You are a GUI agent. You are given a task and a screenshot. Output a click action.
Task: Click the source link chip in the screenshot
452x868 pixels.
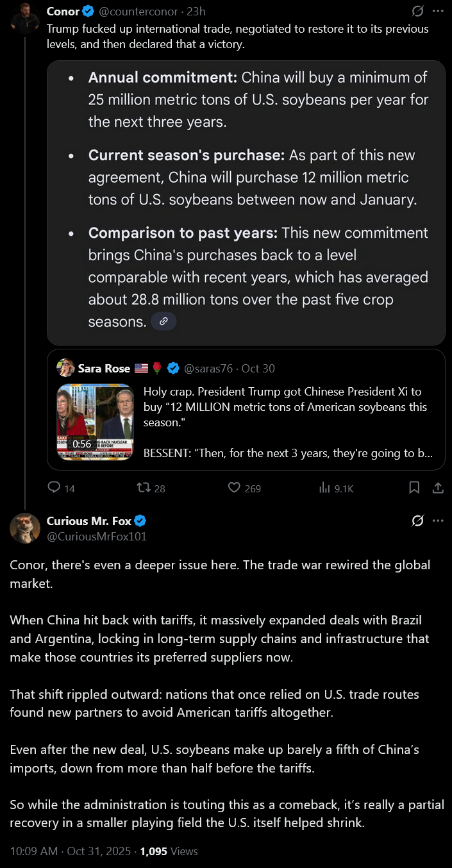click(163, 321)
